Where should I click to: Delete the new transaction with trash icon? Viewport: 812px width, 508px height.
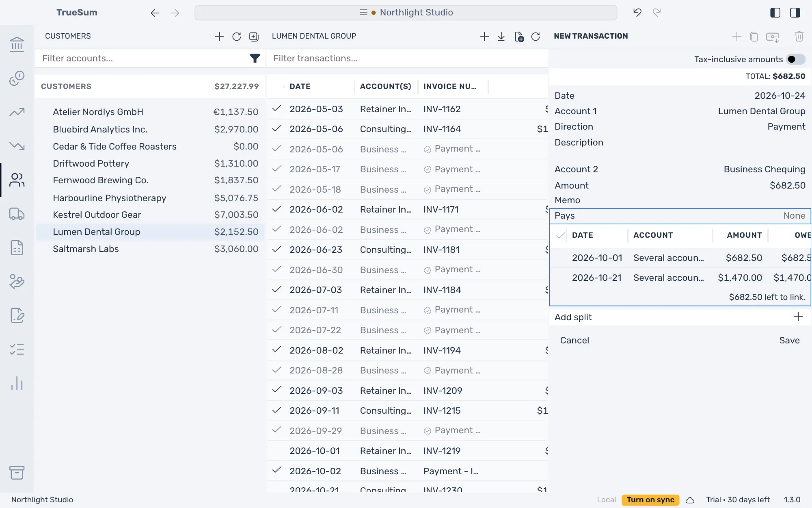coord(799,37)
